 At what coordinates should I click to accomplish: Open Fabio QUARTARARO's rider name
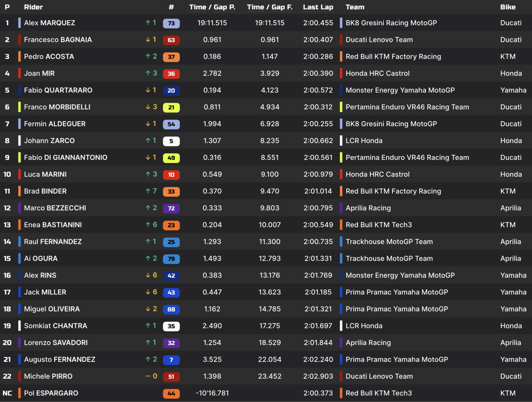58,90
